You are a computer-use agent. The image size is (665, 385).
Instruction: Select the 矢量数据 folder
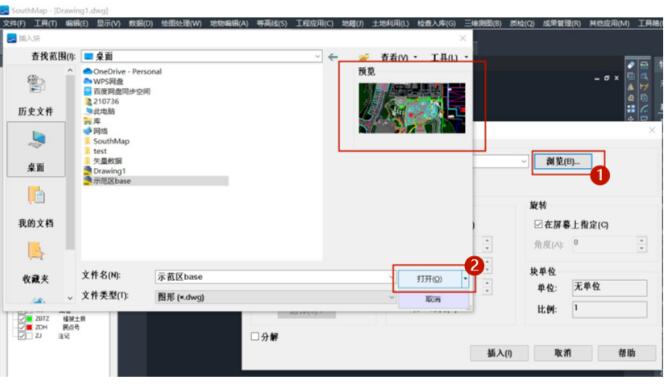(x=103, y=161)
